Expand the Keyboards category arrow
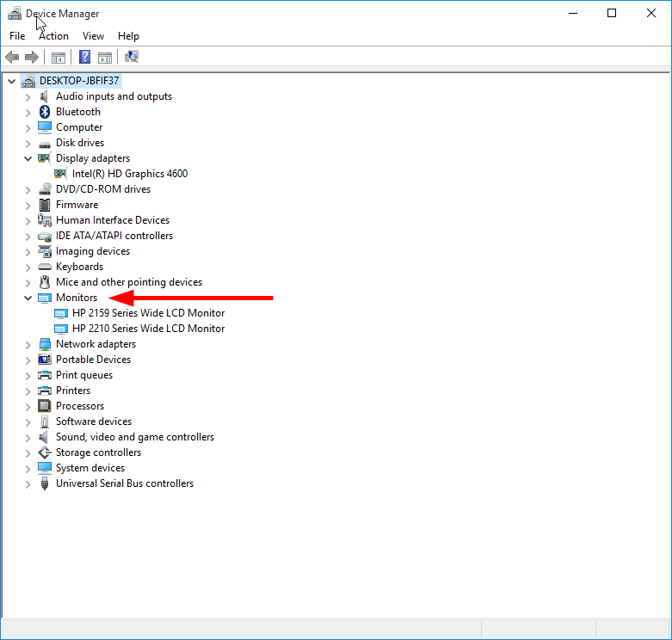Screen dimensions: 672x640 (x=28, y=268)
